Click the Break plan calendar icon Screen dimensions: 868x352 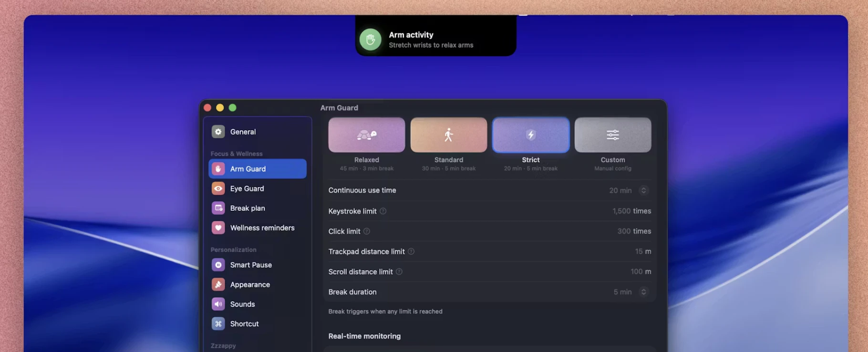pos(218,208)
